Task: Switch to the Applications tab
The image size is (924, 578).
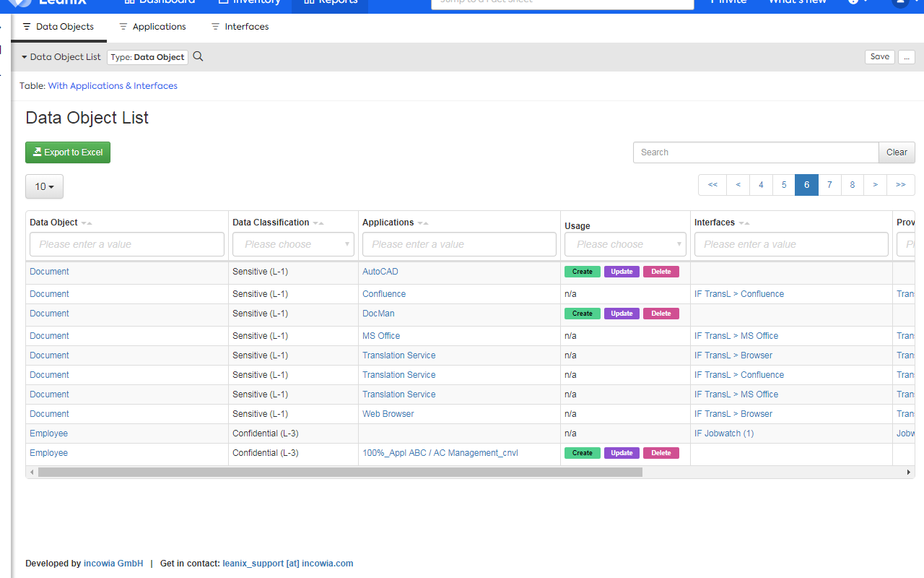Action: [x=152, y=27]
